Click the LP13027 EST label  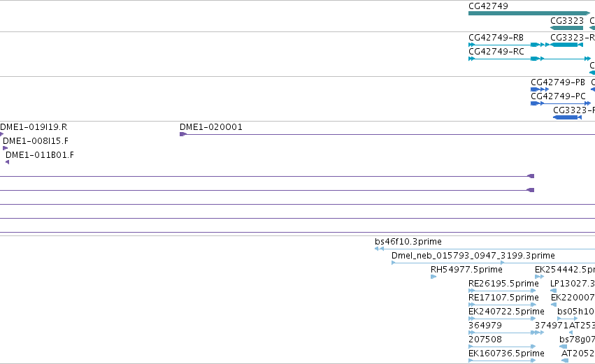(x=572, y=284)
